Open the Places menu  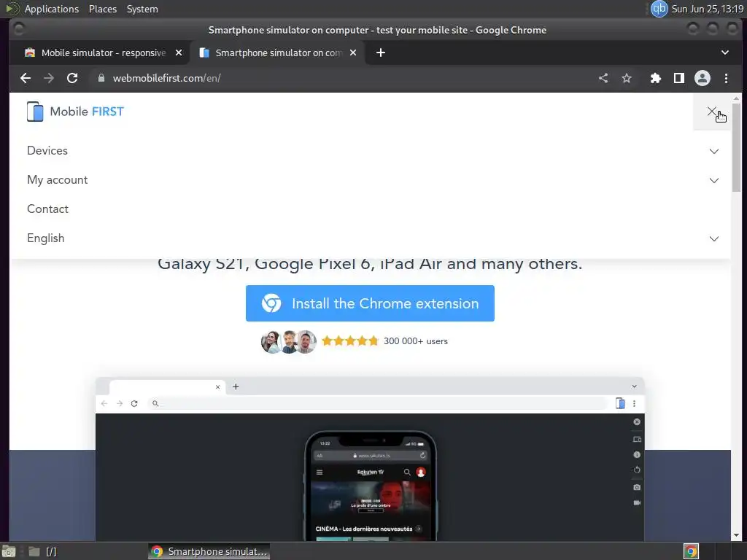pyautogui.click(x=102, y=9)
